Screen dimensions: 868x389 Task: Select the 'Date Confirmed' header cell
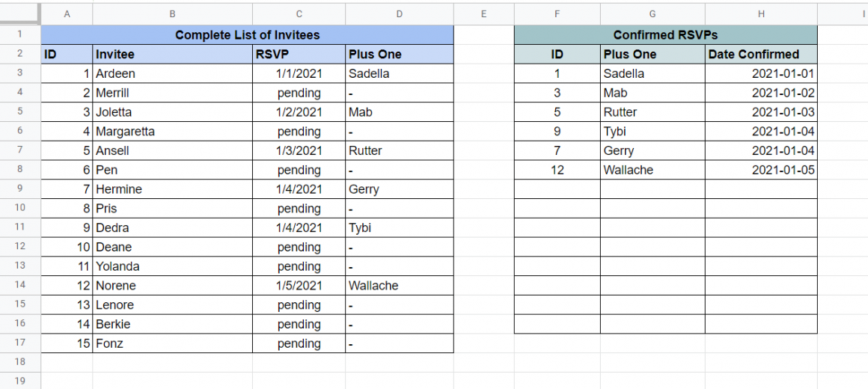click(x=760, y=55)
